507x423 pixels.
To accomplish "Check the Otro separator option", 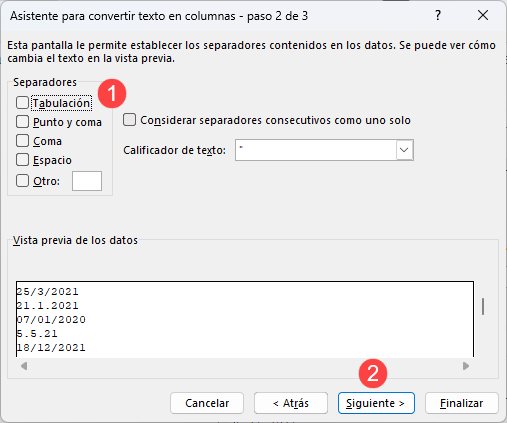I will coord(22,181).
